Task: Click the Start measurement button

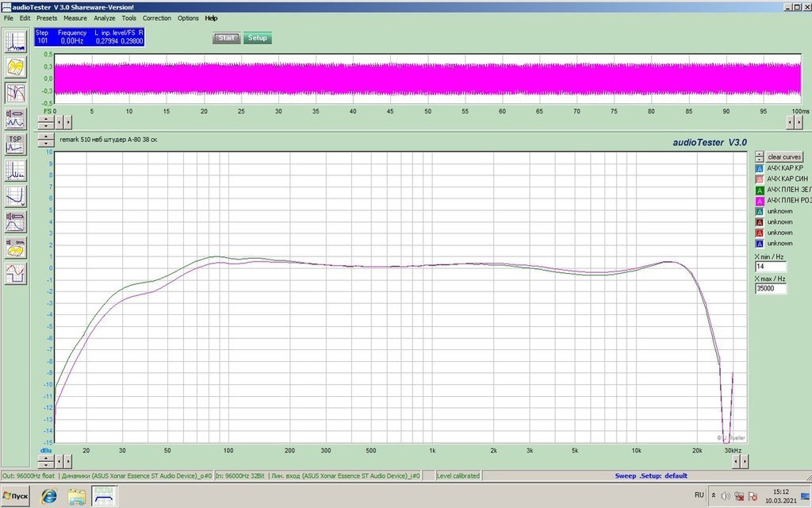Action: (x=226, y=38)
